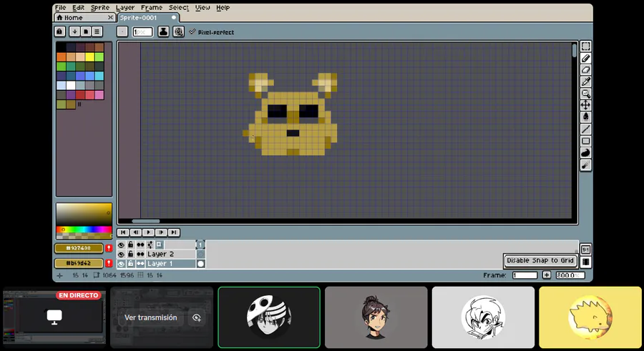This screenshot has height=351, width=644.
Task: Select the Layer 1 row
Action: 170,264
